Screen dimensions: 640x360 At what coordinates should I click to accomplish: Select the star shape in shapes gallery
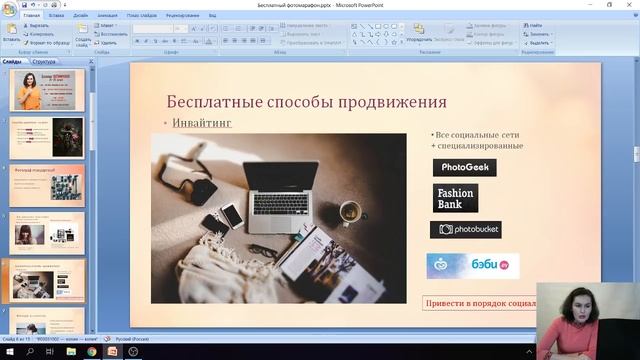click(394, 42)
